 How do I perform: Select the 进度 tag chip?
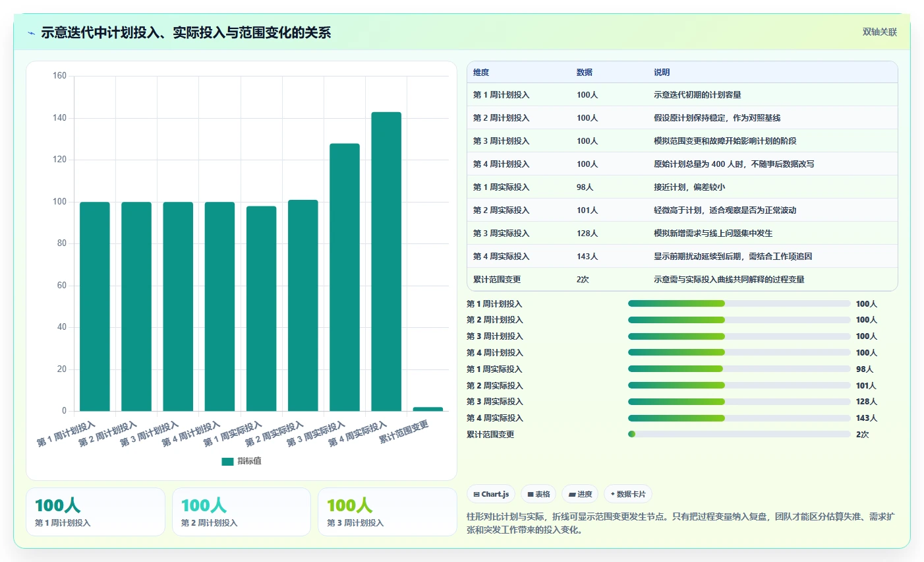[x=580, y=494]
